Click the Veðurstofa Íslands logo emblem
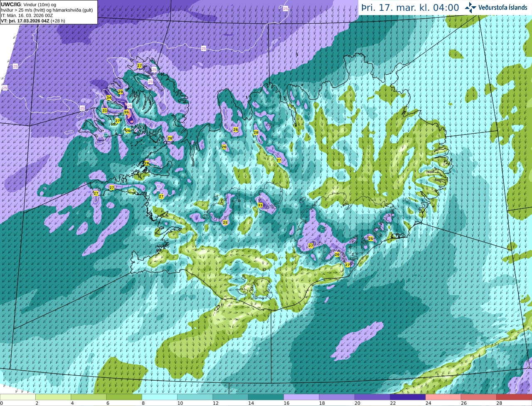This screenshot has height=406, width=532. pyautogui.click(x=470, y=7)
